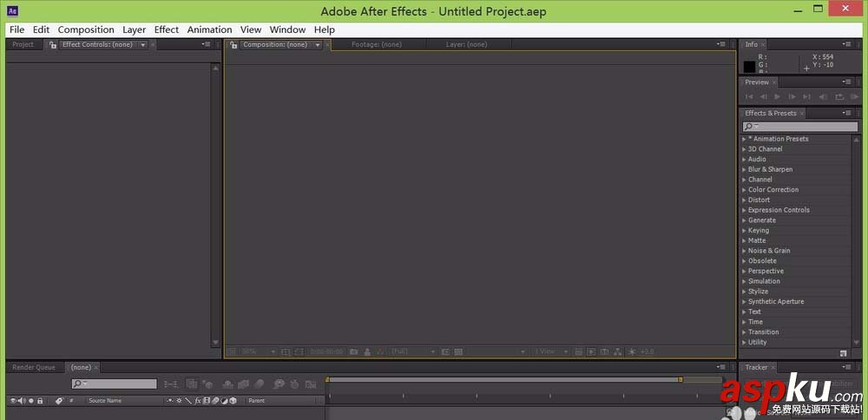The width and height of the screenshot is (868, 420).
Task: Click the Effects & Presets search field
Action: pyautogui.click(x=800, y=127)
